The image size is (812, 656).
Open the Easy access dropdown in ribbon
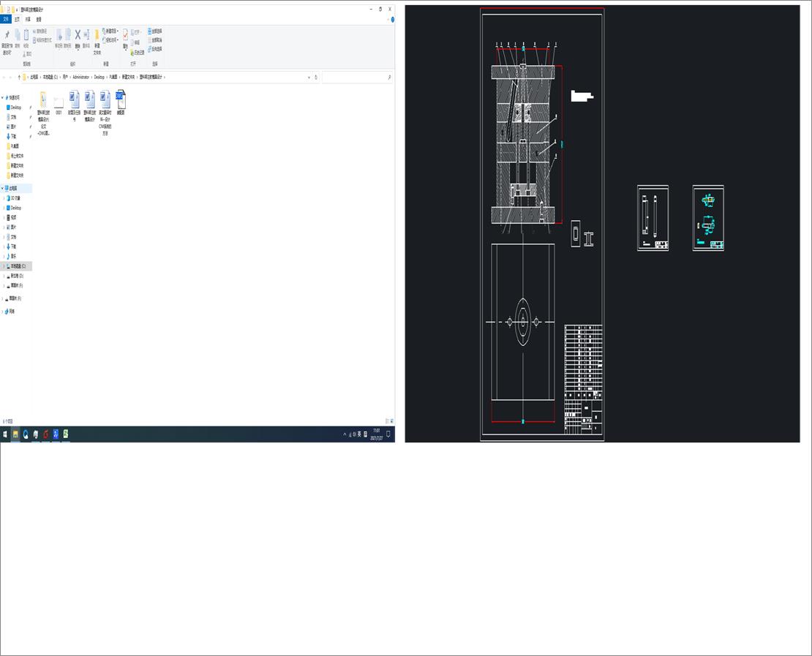point(110,40)
